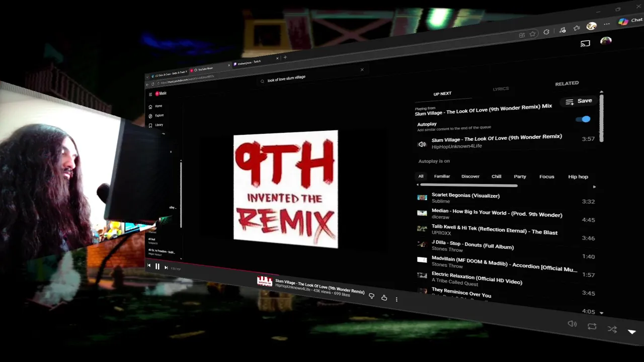Screen dimensions: 644x362
Task: Click the search magnifier icon
Action: pos(262,81)
